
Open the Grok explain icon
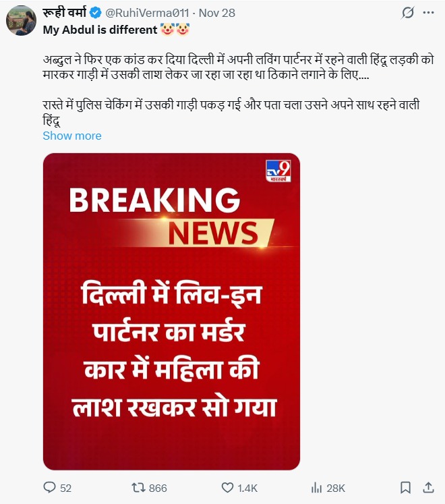pos(408,13)
